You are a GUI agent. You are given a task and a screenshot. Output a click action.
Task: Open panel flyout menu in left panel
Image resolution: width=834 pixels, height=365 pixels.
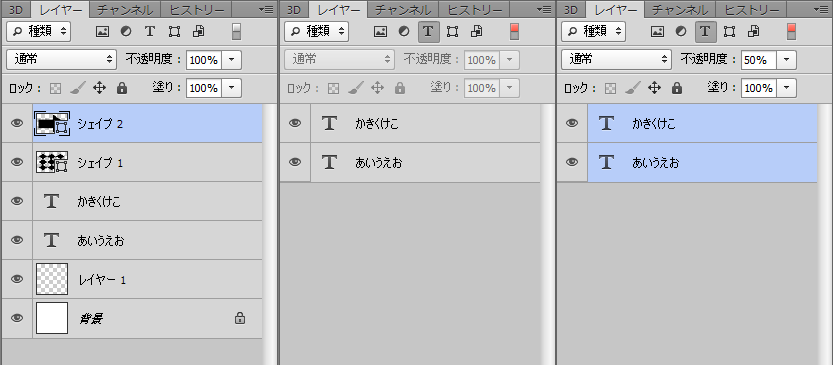click(266, 10)
